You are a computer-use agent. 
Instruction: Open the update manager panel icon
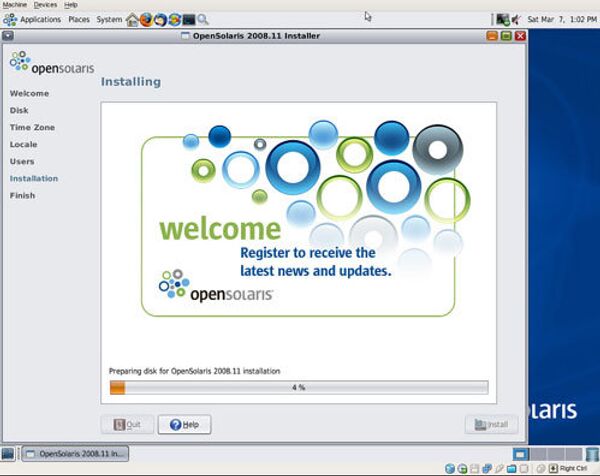[174, 20]
